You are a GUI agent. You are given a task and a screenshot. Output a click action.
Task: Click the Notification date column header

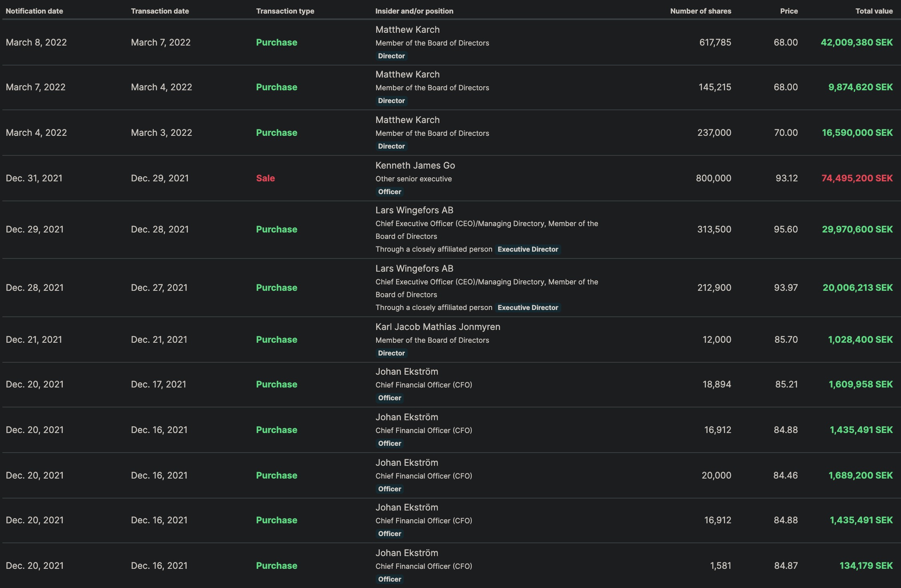[34, 11]
